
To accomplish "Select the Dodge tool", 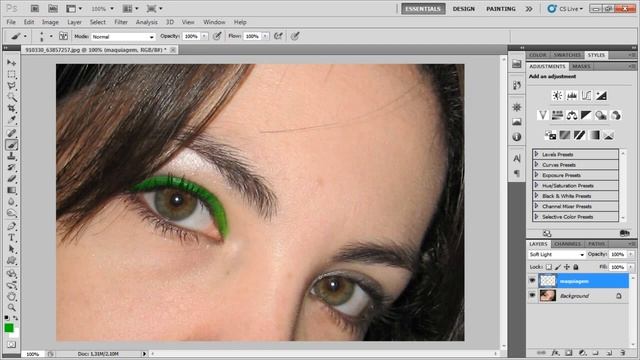I will 11,213.
